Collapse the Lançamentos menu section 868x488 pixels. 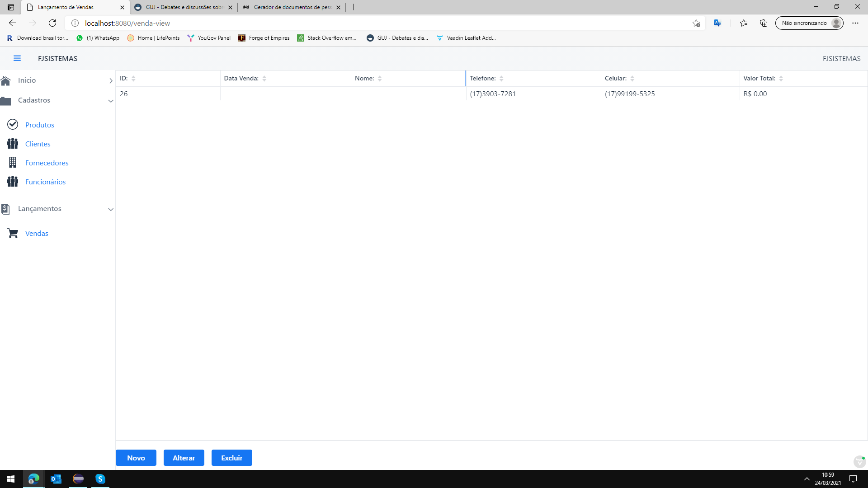(x=110, y=209)
